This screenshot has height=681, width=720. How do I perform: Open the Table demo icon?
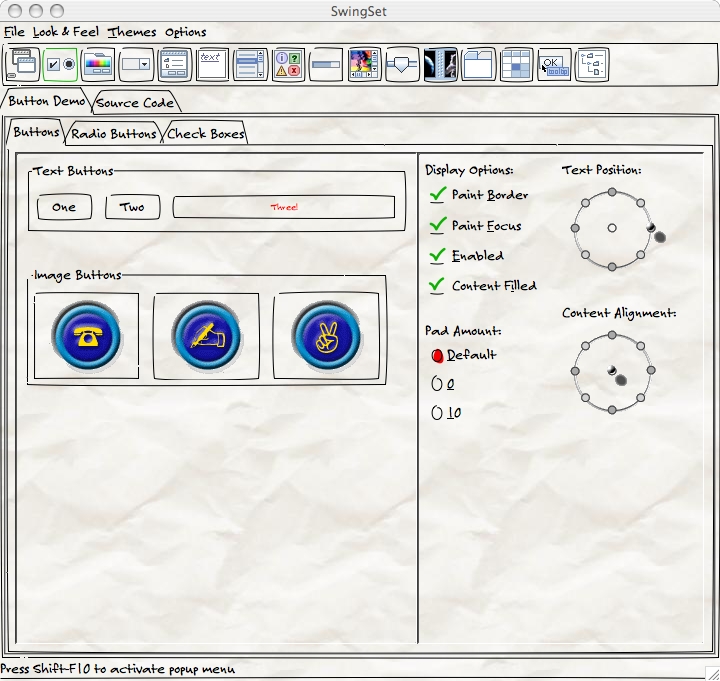[516, 64]
